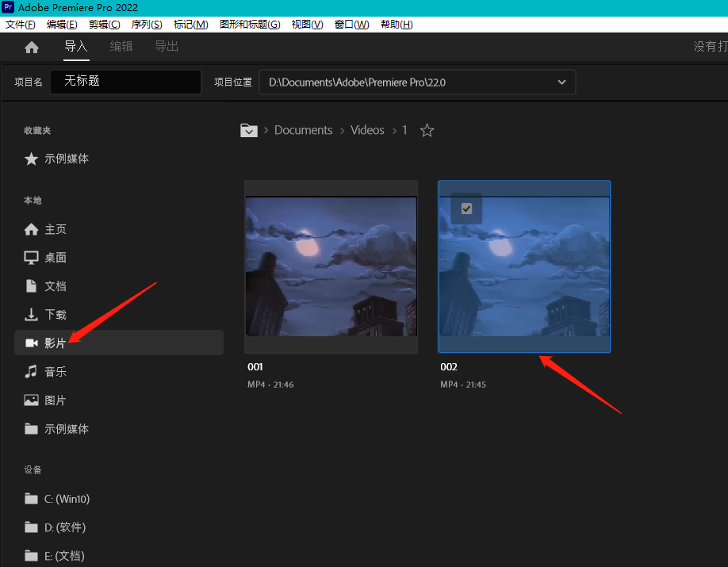Open the local 示例媒体 folder icon
This screenshot has height=567, width=728.
tap(31, 428)
